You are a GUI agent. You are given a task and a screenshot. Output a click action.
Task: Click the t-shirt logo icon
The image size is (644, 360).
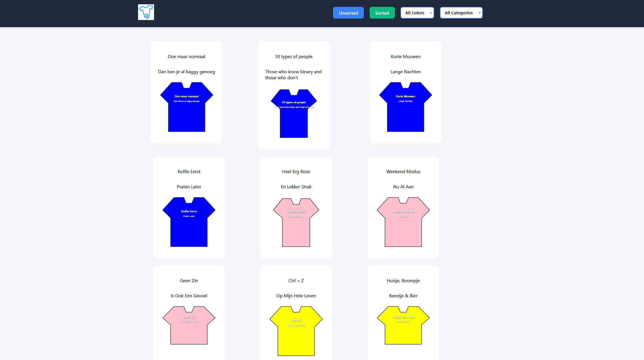pyautogui.click(x=146, y=12)
